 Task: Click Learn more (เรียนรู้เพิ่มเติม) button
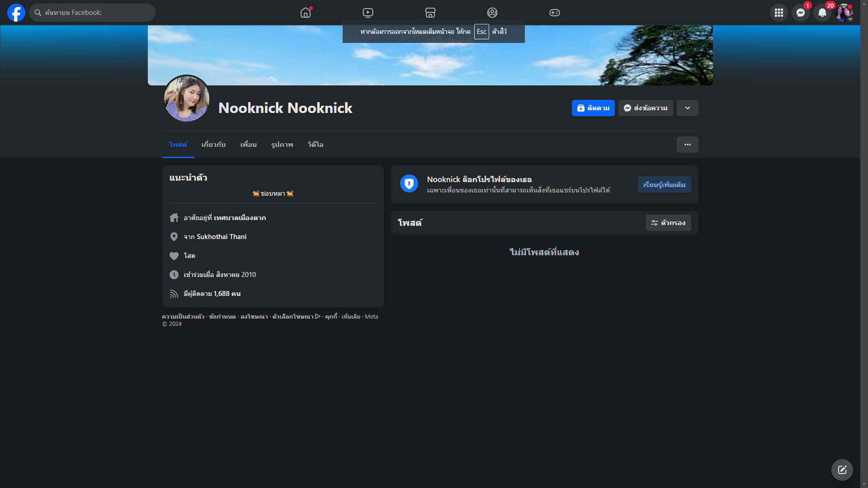point(664,184)
